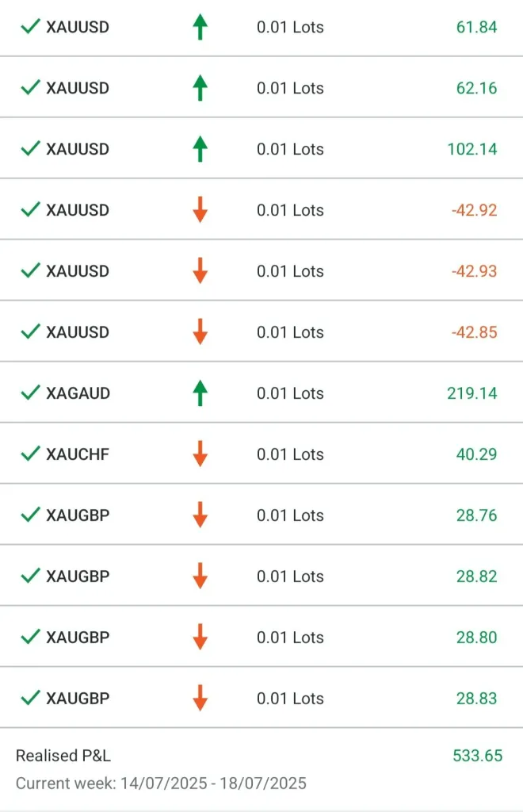Click the current week date range text
523x812 pixels.
pos(161,783)
